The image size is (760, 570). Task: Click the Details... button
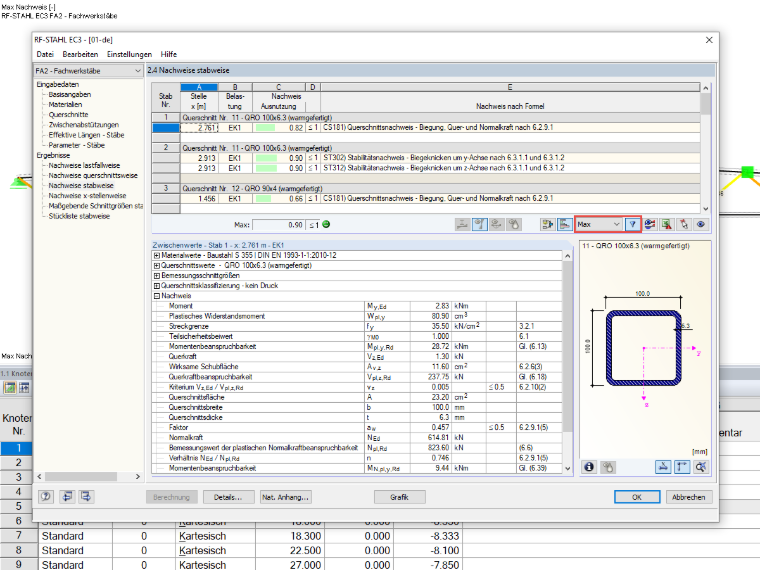pos(228,497)
